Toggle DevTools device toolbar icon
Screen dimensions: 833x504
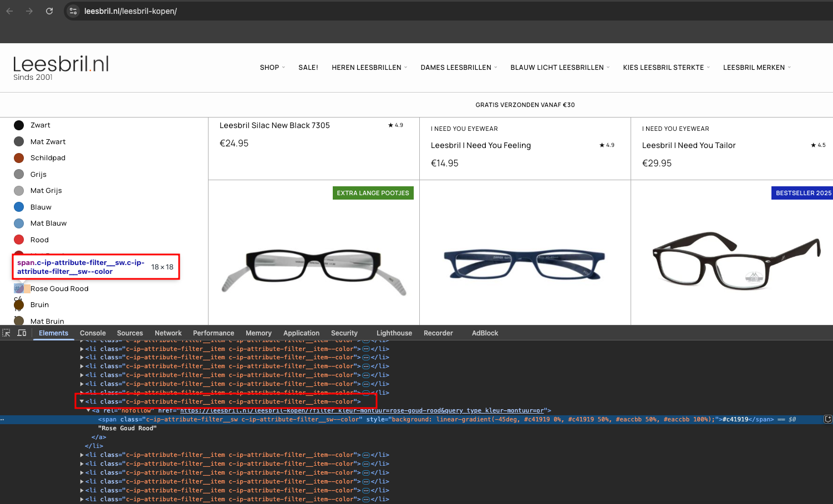click(x=22, y=333)
